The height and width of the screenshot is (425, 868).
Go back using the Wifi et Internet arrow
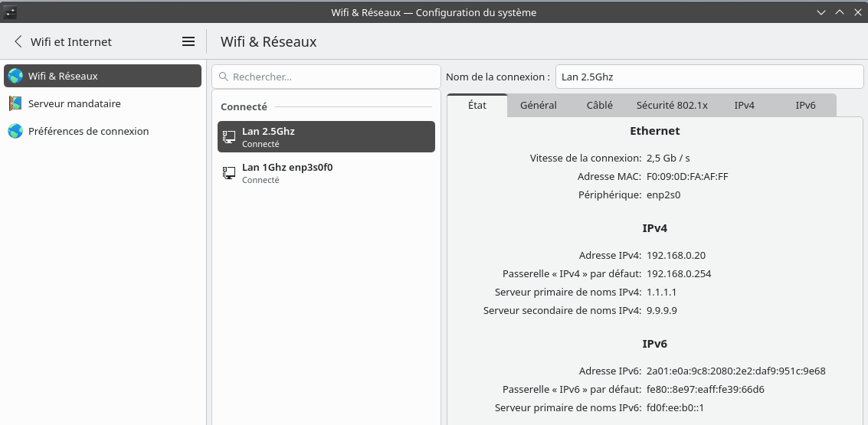pyautogui.click(x=18, y=41)
